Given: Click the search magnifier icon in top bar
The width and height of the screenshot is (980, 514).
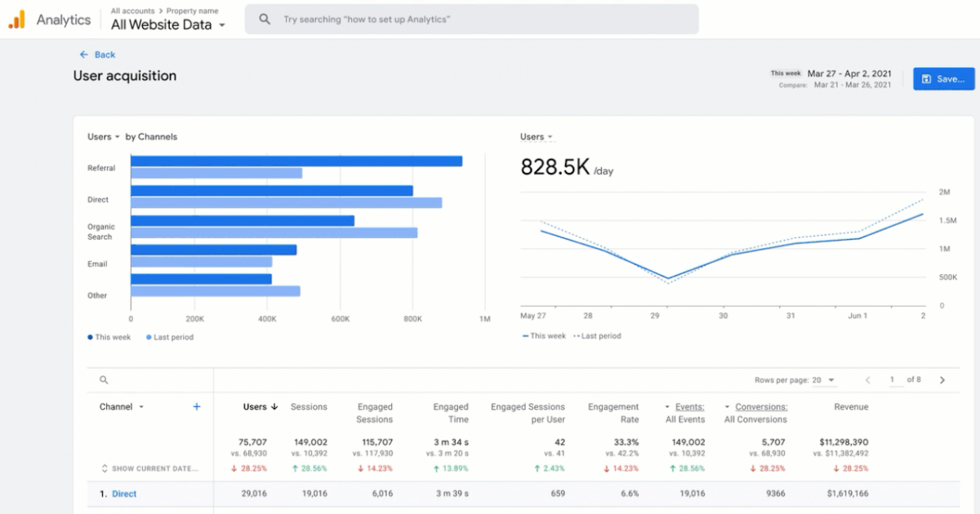Looking at the screenshot, I should tap(265, 19).
